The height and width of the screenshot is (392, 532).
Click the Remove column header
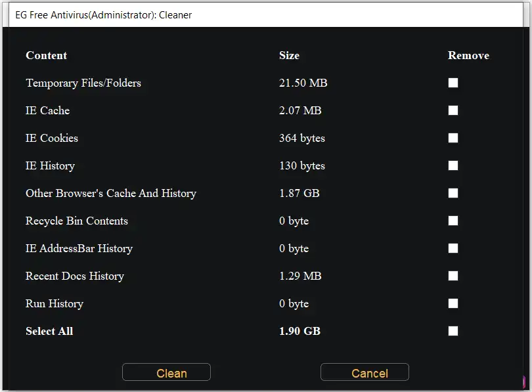[x=468, y=55]
